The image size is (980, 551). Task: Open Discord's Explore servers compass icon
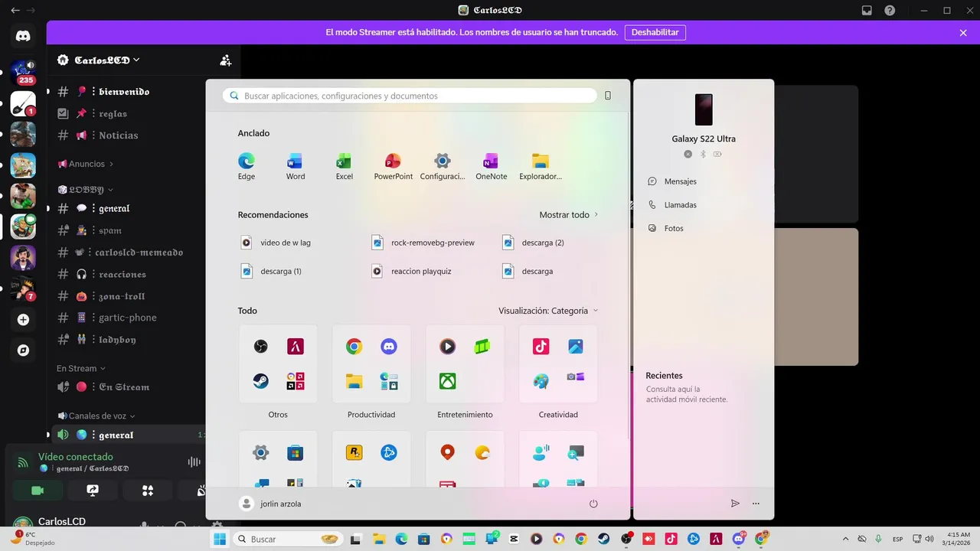click(23, 350)
